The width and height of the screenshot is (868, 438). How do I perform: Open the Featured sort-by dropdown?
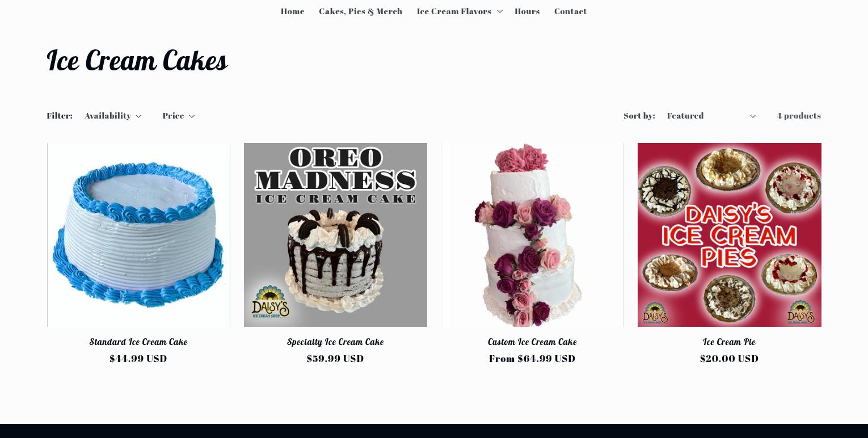(x=711, y=116)
